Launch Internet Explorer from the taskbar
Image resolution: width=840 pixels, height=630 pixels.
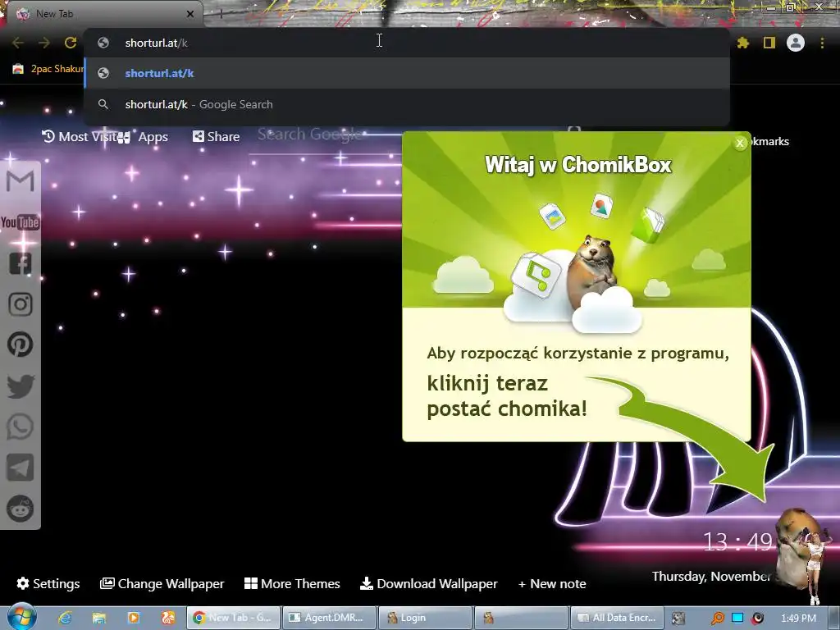[65, 618]
